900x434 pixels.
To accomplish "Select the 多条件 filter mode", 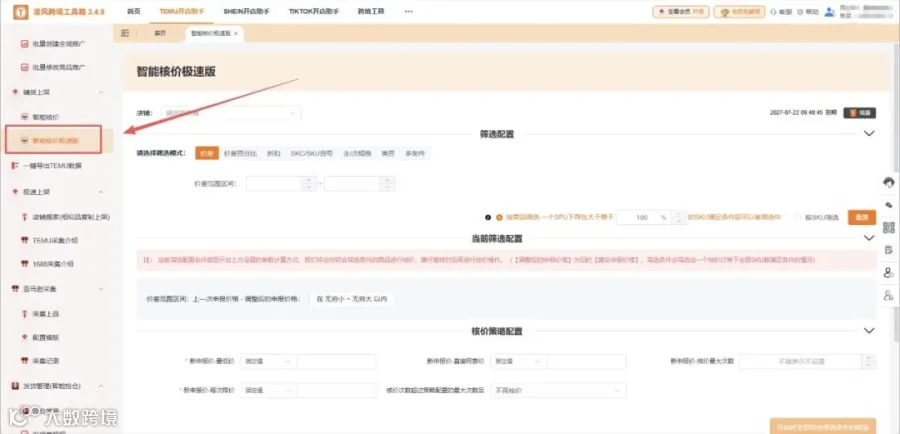I will (415, 153).
